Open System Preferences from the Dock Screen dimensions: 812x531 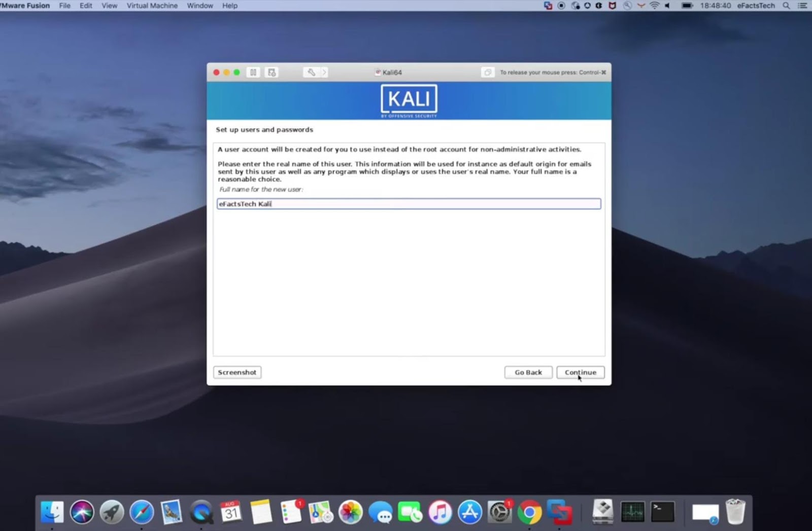(500, 512)
